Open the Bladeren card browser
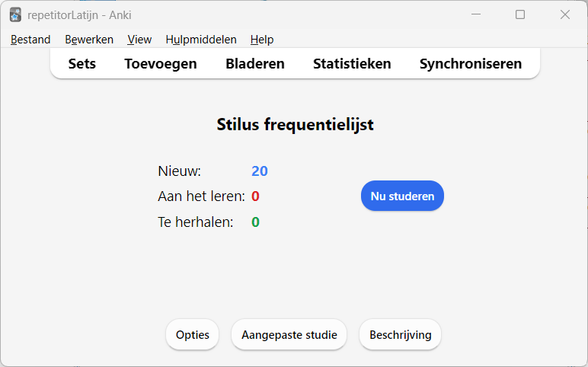588x367 pixels. 255,64
